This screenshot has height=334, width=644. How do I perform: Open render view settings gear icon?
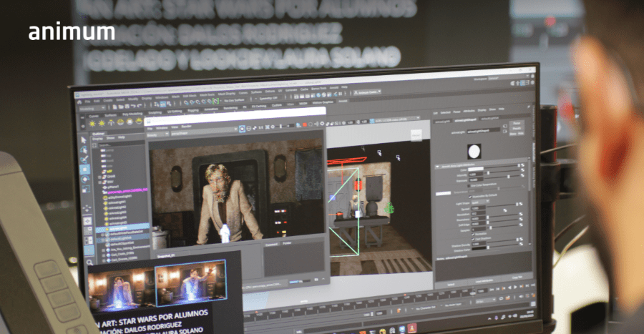point(321,124)
